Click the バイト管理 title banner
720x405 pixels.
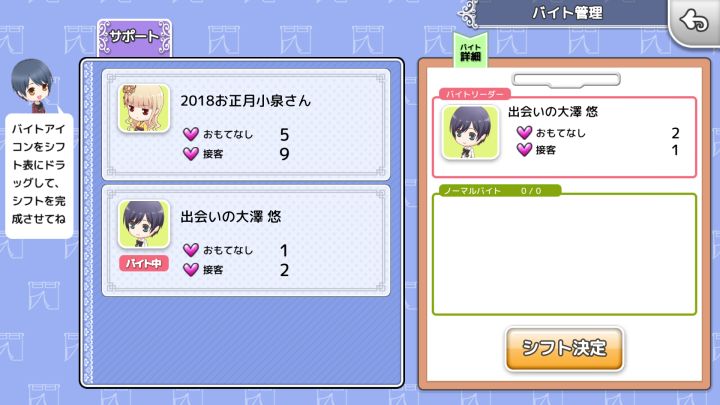pos(568,13)
